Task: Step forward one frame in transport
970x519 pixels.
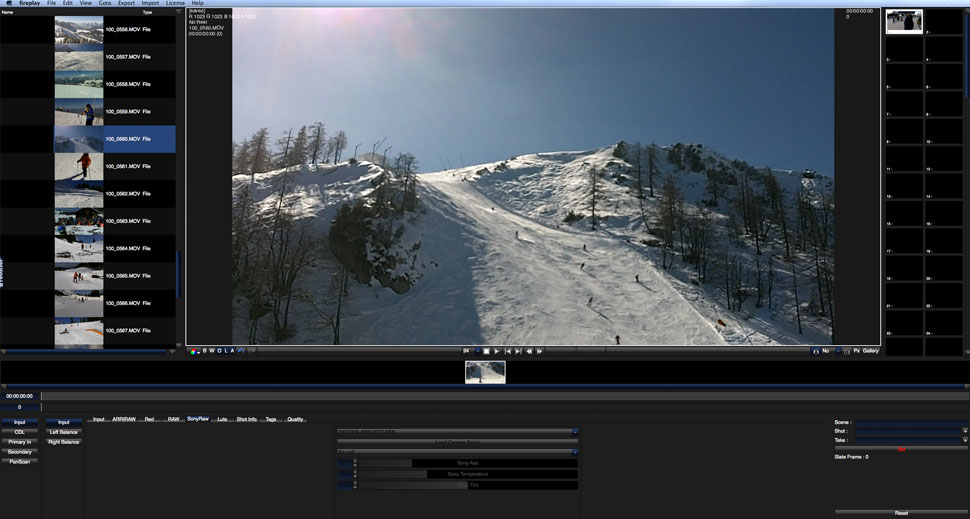Action: [x=518, y=351]
